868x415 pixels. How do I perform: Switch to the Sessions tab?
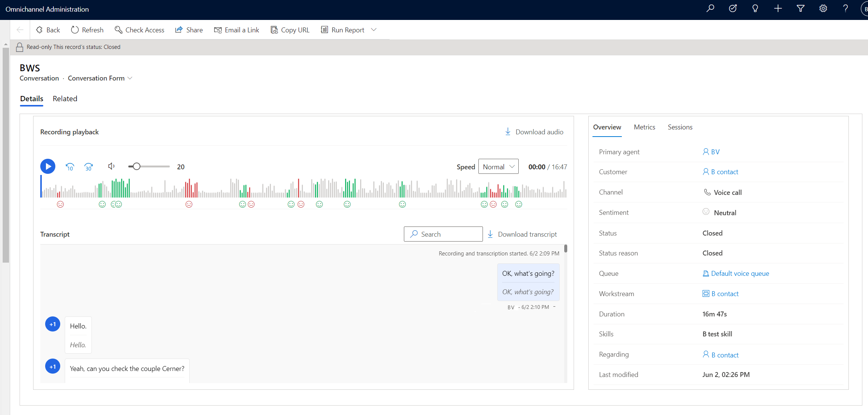coord(680,127)
